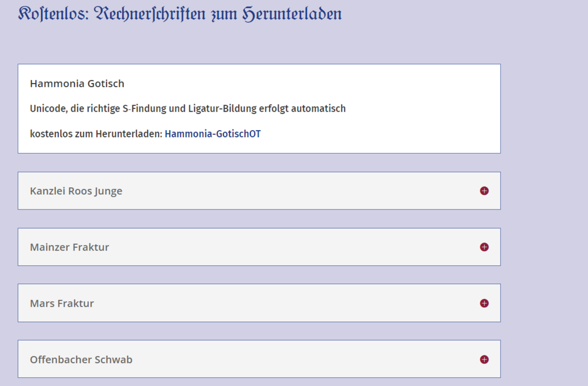This screenshot has width=588, height=386.
Task: Click empty middle of Mainzer Fraktur row
Action: 294,247
